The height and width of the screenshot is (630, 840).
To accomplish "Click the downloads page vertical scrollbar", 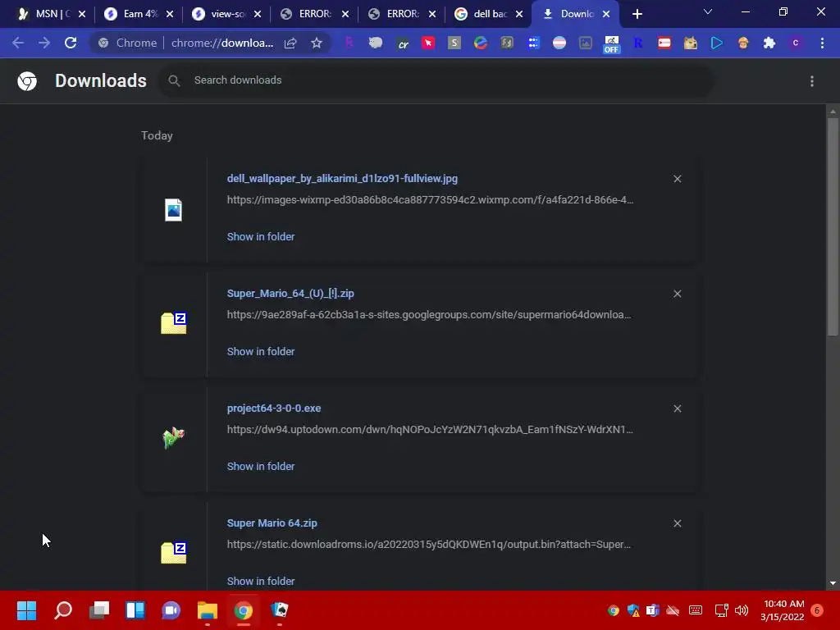I will 833,228.
